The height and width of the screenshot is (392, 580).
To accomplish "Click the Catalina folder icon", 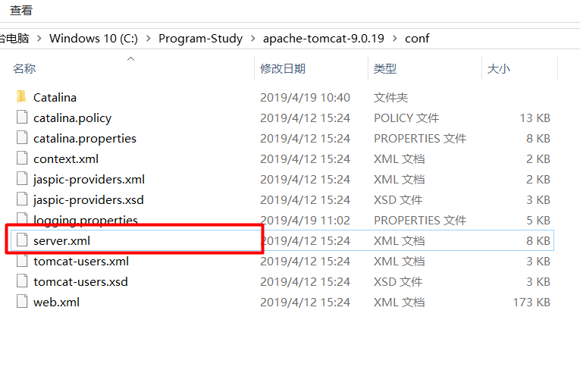I will pos(21,97).
